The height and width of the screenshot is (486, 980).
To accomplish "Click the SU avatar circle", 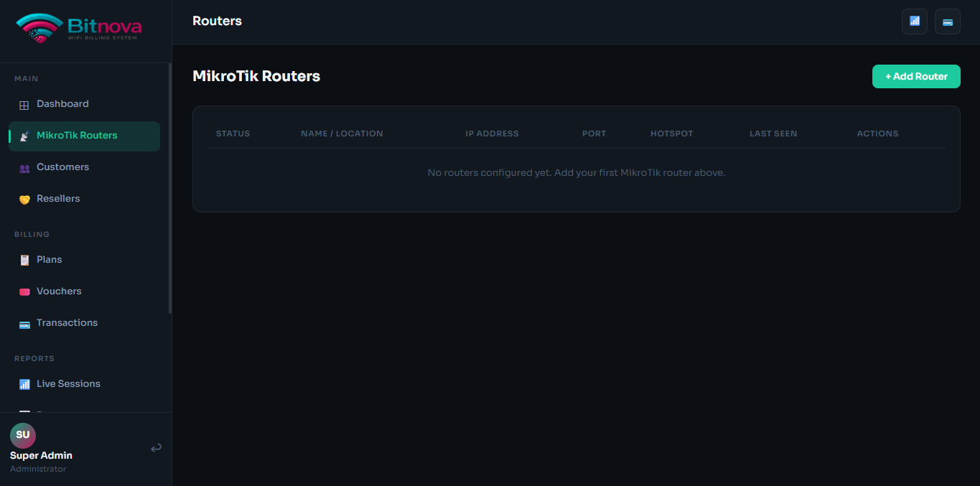I will click(x=23, y=435).
